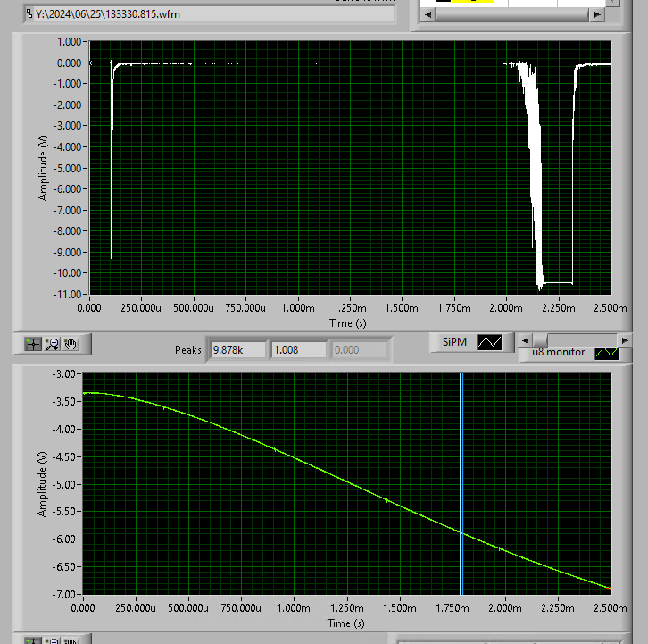Click the SiPM plot legend label
The image size is (648, 644).
click(454, 342)
